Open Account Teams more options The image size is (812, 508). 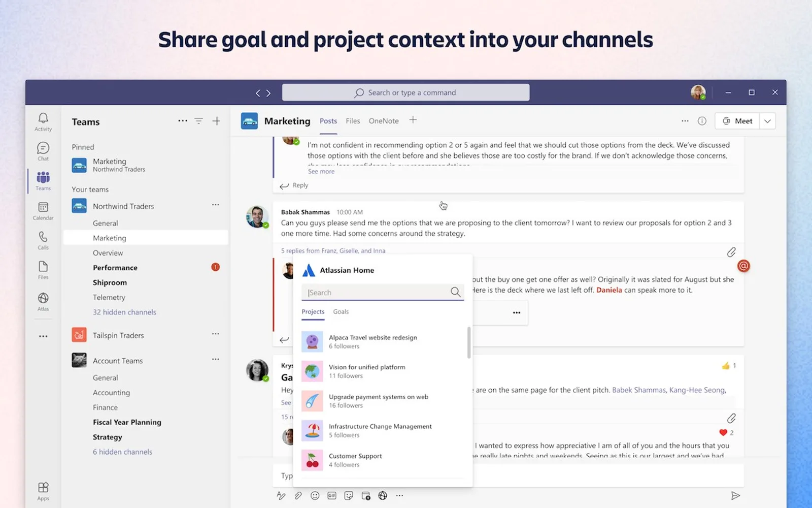(216, 359)
